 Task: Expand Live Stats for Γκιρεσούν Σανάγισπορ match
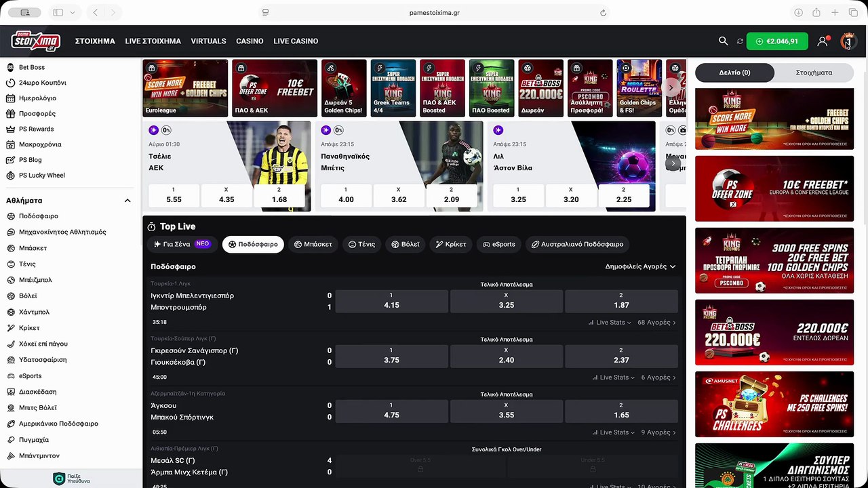pyautogui.click(x=612, y=378)
